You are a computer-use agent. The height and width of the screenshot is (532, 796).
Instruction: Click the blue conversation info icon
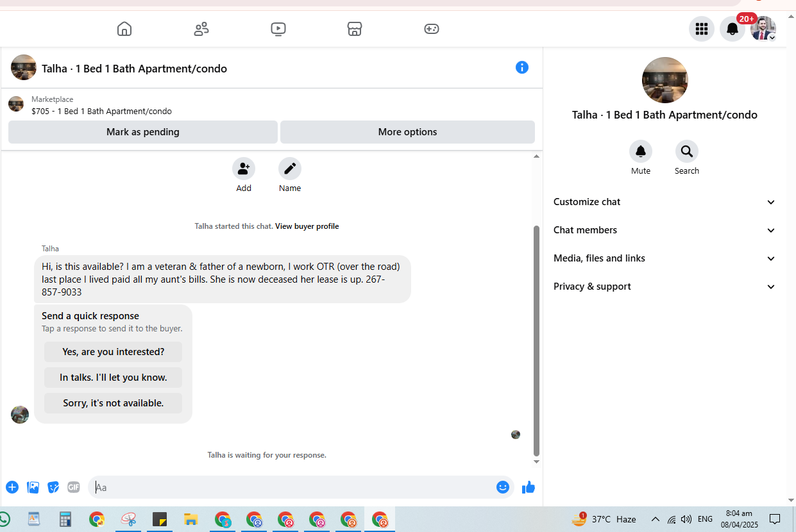tap(522, 67)
